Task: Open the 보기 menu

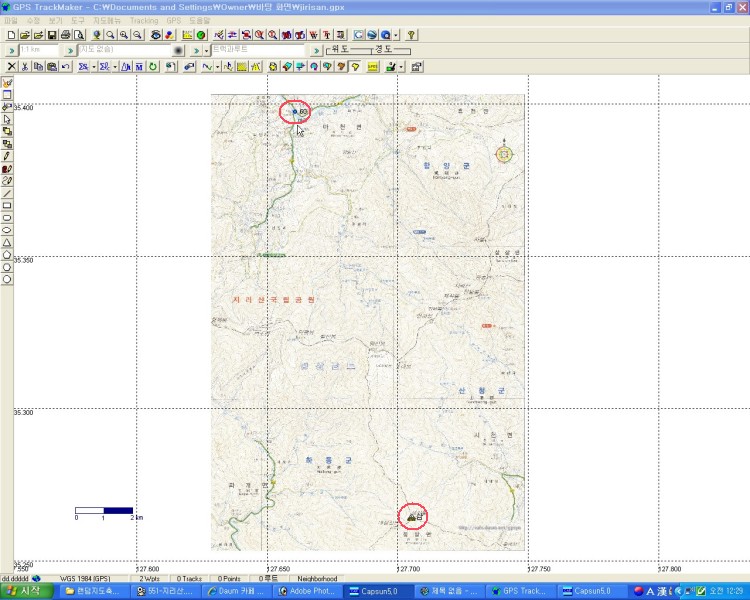Action: point(55,21)
